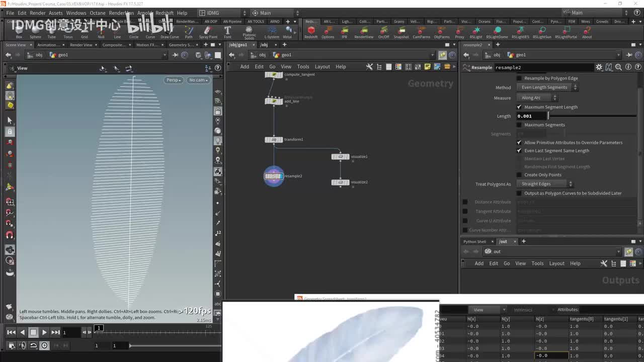Click the play forward button
The height and width of the screenshot is (362, 644).
[44, 332]
